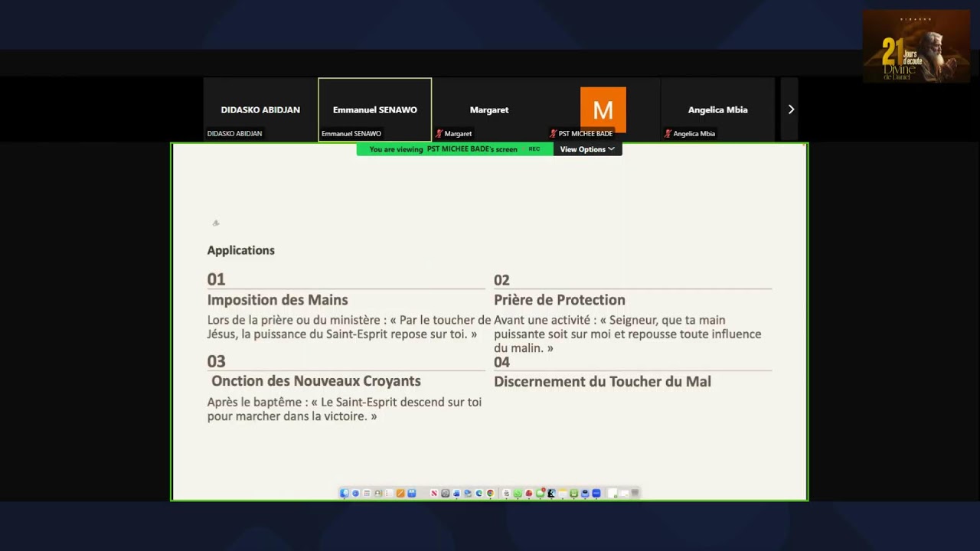Click the Onction des Nouveaux Croyants heading
Screen dimensions: 980x551
click(316, 381)
